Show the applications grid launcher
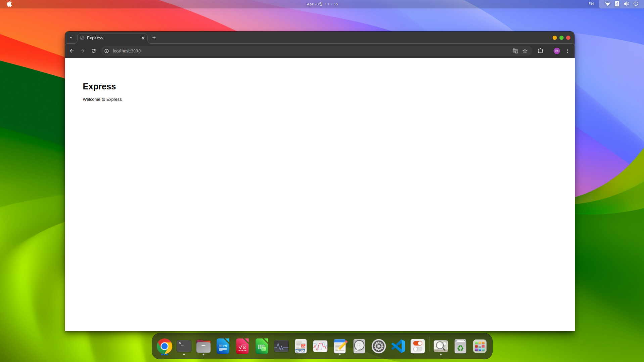Viewport: 644px width, 362px height. (x=480, y=346)
